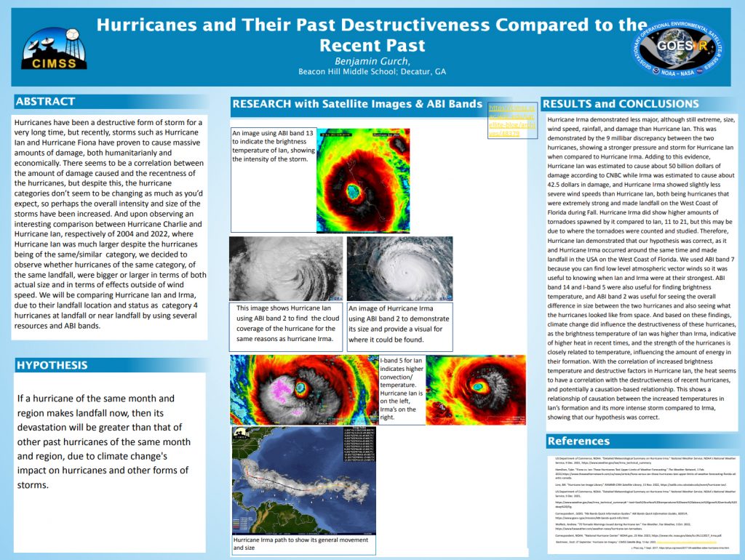Click the RESEARCH with Satellite Images header
The image size is (745, 560).
pos(356,104)
